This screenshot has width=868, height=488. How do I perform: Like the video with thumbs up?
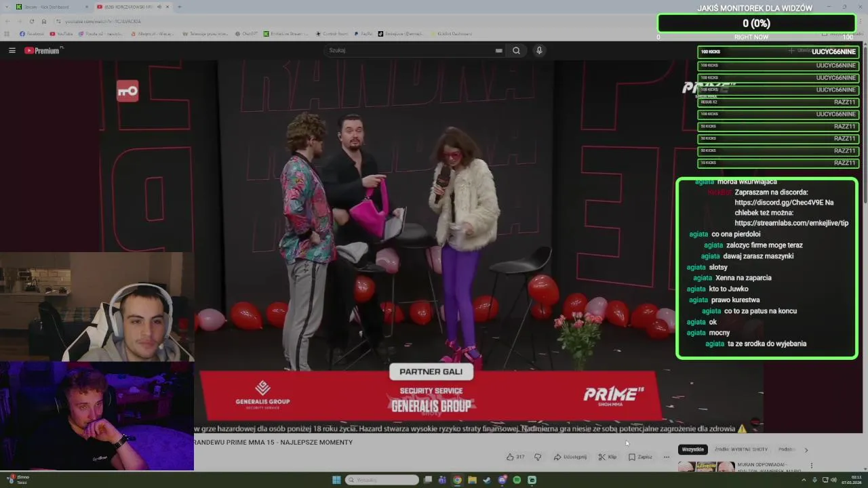(515, 457)
